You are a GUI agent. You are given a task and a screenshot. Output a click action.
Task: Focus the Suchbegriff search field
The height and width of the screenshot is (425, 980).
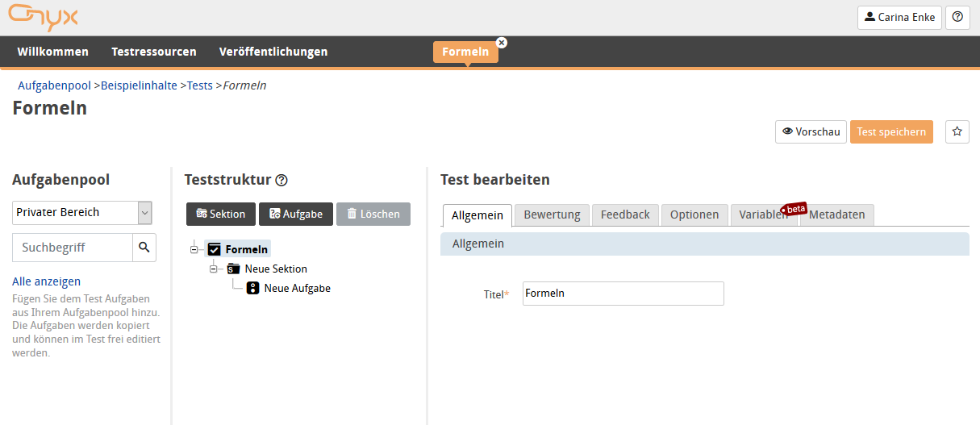73,248
